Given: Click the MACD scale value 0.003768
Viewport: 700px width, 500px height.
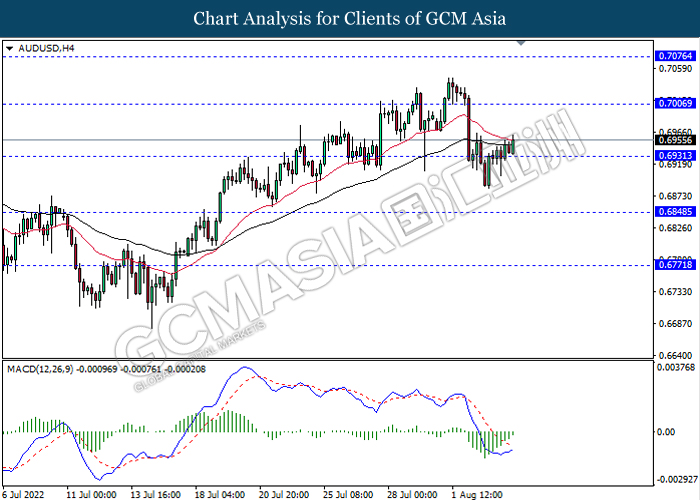Looking at the screenshot, I should tap(677, 368).
